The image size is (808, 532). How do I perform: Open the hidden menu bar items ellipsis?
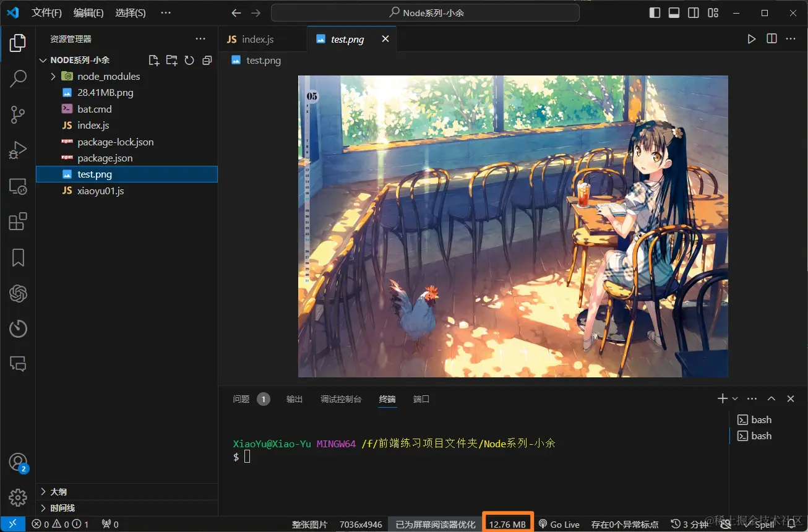tap(166, 12)
